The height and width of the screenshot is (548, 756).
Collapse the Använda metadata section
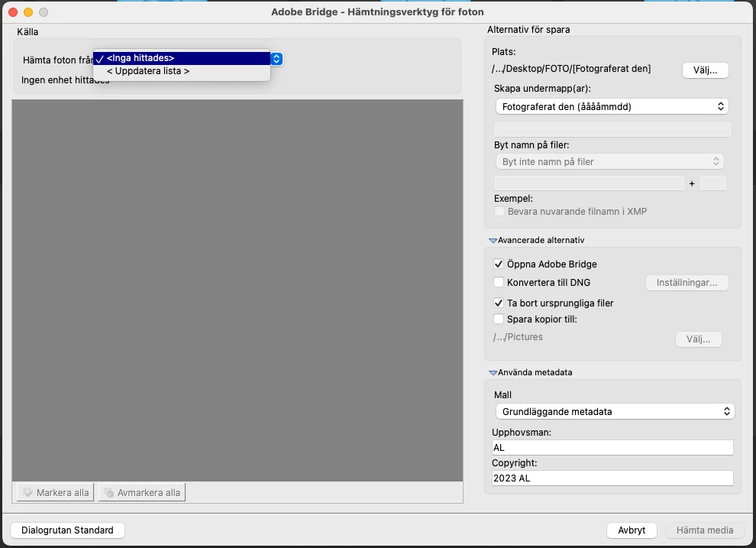[493, 372]
